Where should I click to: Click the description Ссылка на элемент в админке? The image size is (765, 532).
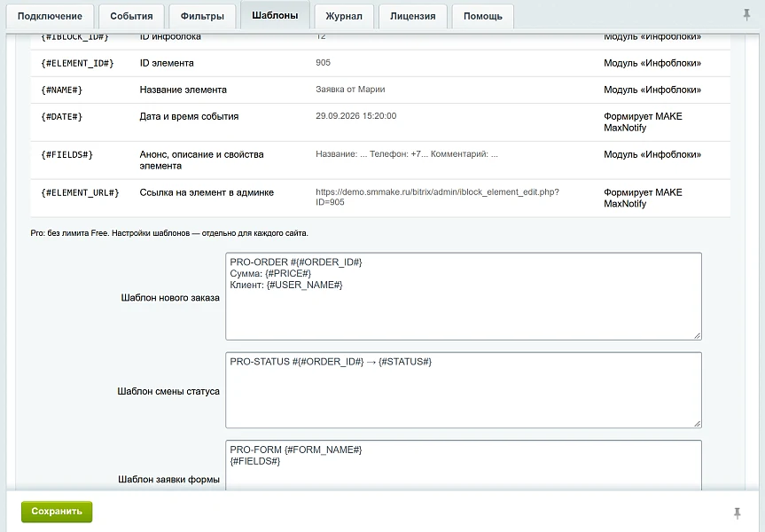[207, 192]
